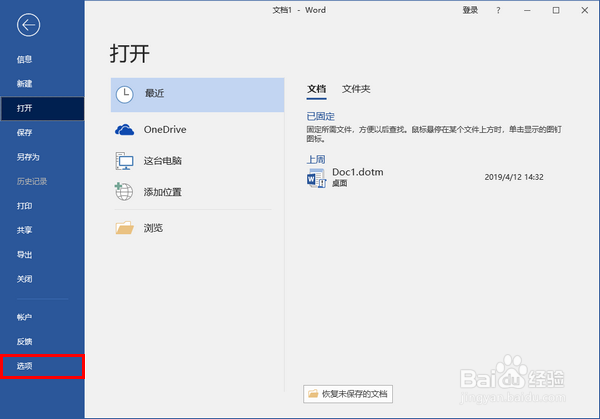Viewport: 600px width, 419px height.
Task: Minimize the Word window
Action: pyautogui.click(x=527, y=10)
